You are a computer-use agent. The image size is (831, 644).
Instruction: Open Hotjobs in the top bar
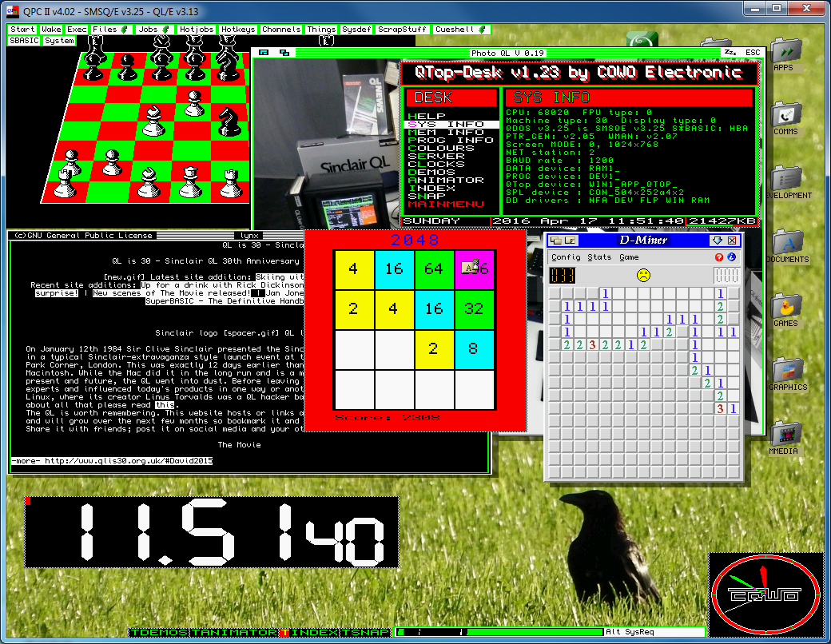click(196, 30)
